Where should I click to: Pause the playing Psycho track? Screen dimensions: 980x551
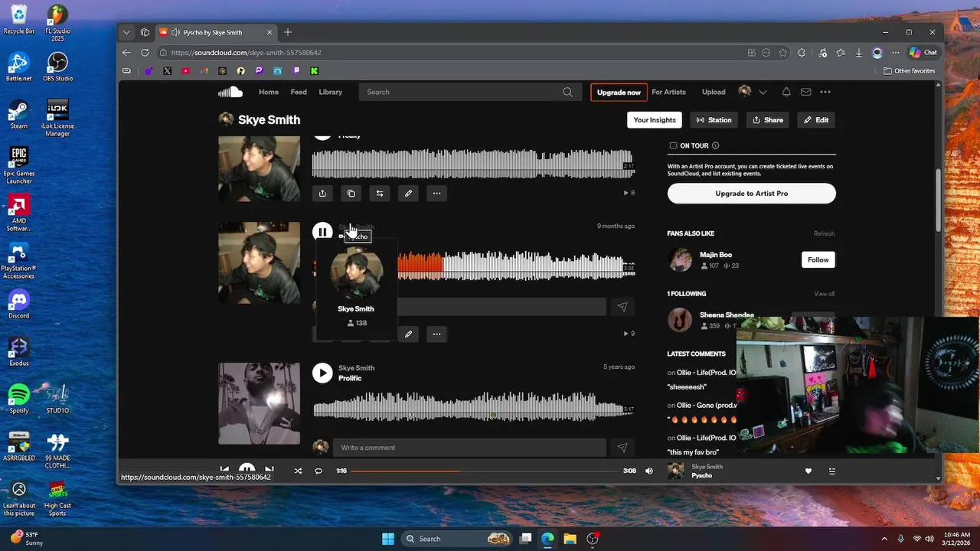(x=322, y=232)
